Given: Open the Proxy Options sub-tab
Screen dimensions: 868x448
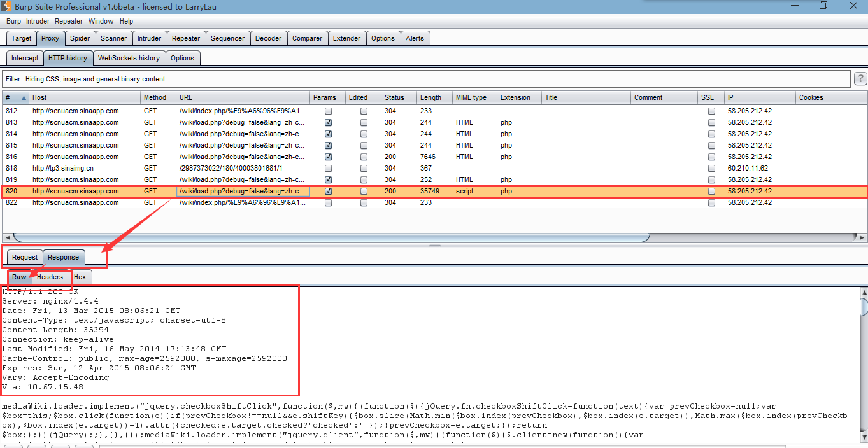Looking at the screenshot, I should [x=182, y=58].
